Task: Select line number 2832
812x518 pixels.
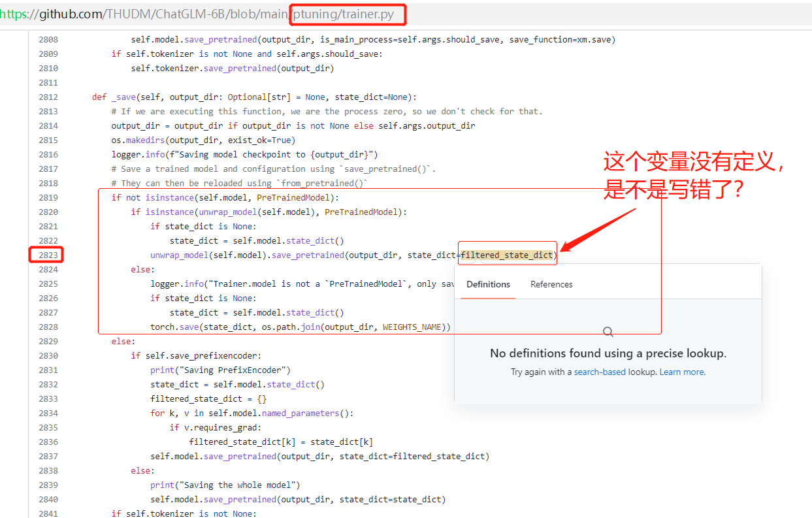Action: click(x=48, y=384)
